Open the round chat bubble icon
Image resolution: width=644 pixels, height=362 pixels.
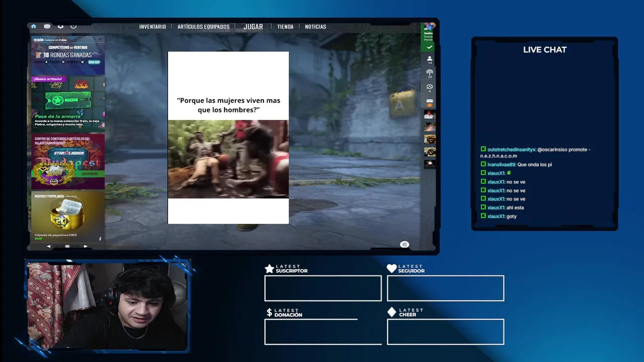point(405,244)
